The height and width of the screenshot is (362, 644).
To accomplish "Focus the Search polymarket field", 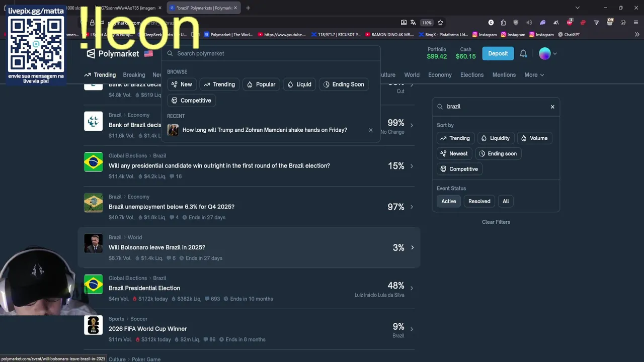I will tap(271, 53).
